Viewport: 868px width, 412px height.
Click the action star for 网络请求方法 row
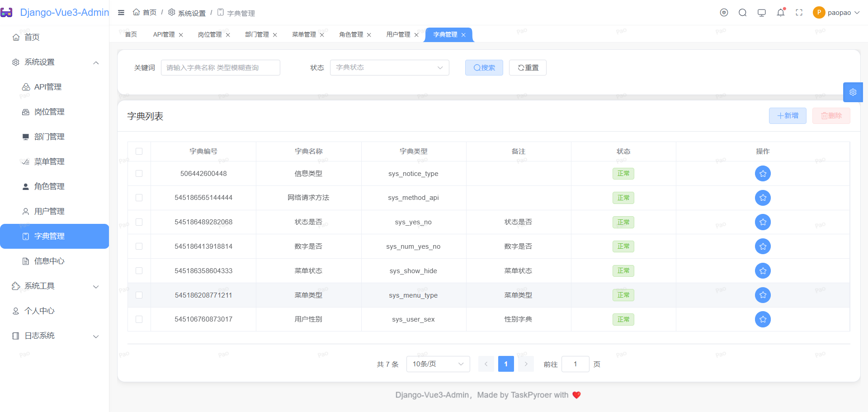(x=763, y=198)
